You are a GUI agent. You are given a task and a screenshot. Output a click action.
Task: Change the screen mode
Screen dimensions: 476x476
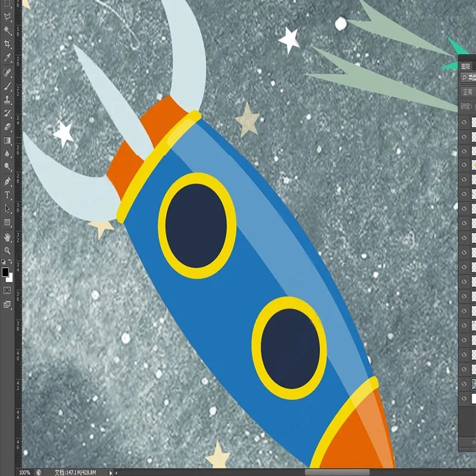click(x=7, y=305)
